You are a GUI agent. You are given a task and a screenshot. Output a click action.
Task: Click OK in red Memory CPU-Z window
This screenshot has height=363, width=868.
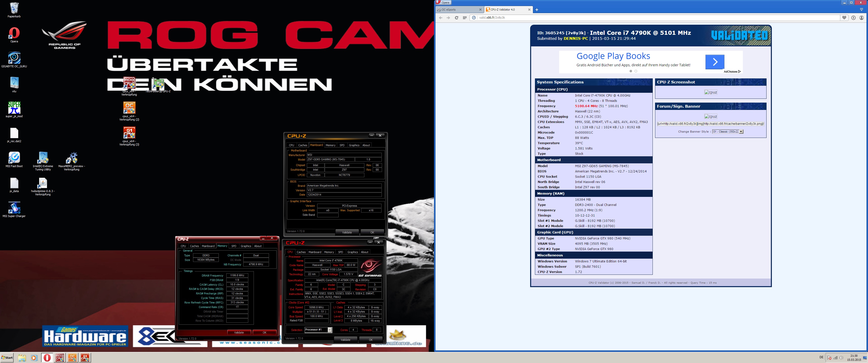pos(264,332)
